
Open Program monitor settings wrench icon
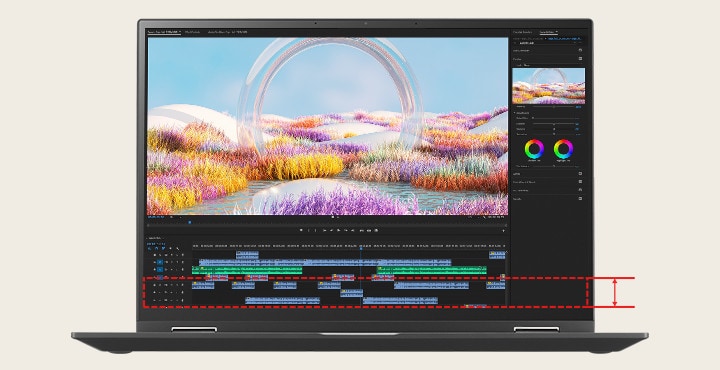click(x=484, y=217)
